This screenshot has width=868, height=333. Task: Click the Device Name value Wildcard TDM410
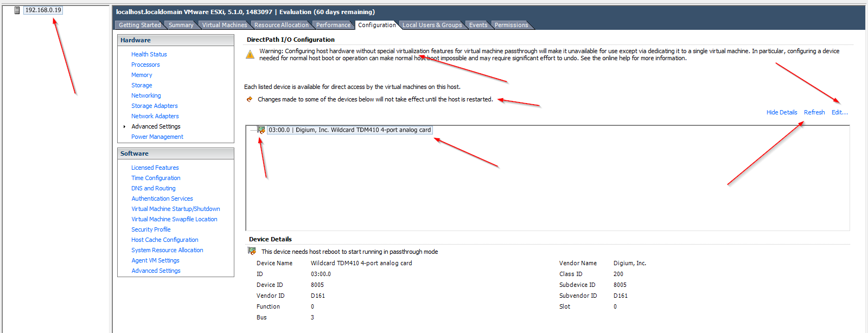(361, 263)
